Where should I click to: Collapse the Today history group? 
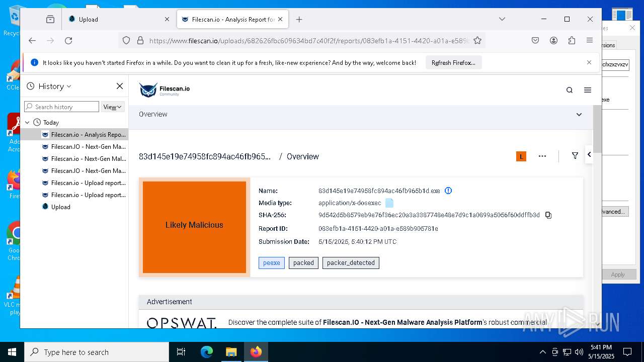(27, 122)
